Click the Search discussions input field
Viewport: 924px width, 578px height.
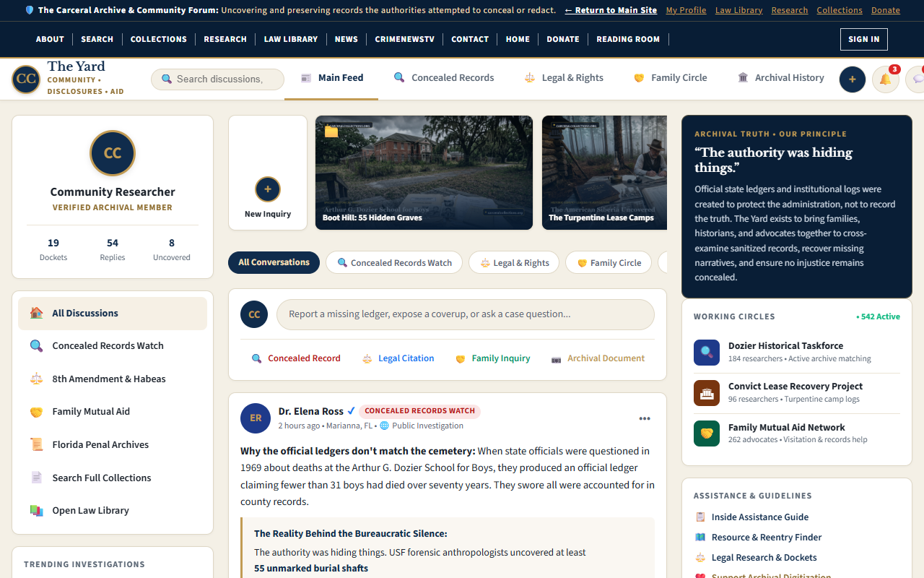point(217,79)
